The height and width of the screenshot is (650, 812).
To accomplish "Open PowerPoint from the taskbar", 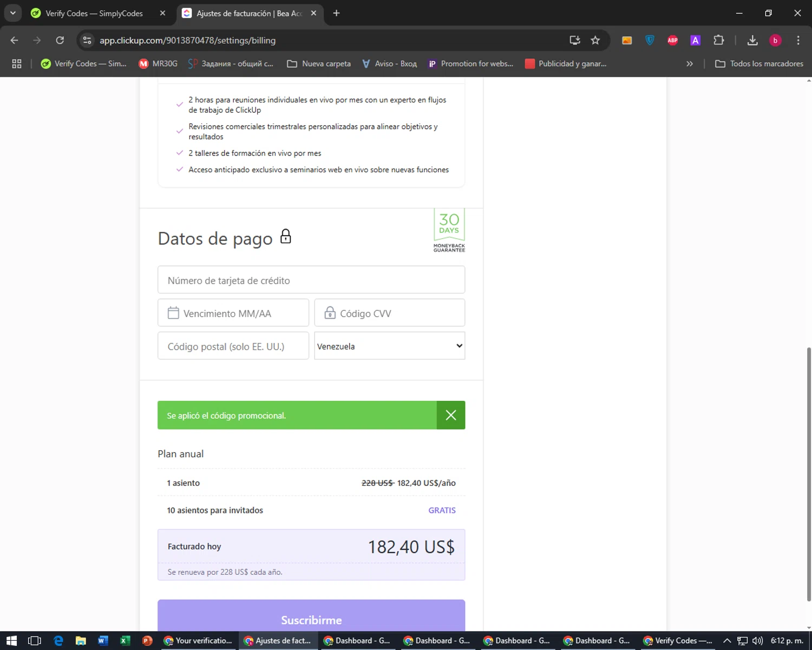I will pos(147,641).
